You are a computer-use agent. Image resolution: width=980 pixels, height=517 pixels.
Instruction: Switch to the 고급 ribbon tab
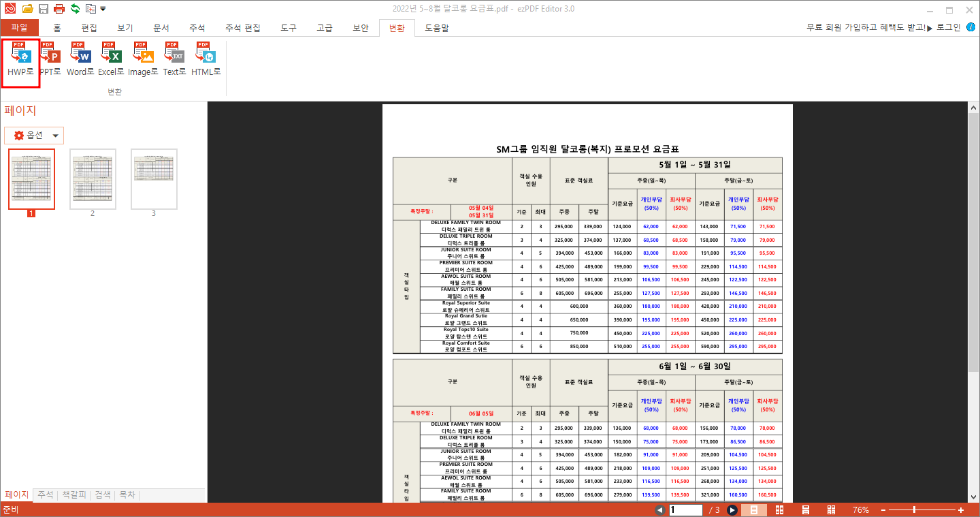pyautogui.click(x=325, y=28)
